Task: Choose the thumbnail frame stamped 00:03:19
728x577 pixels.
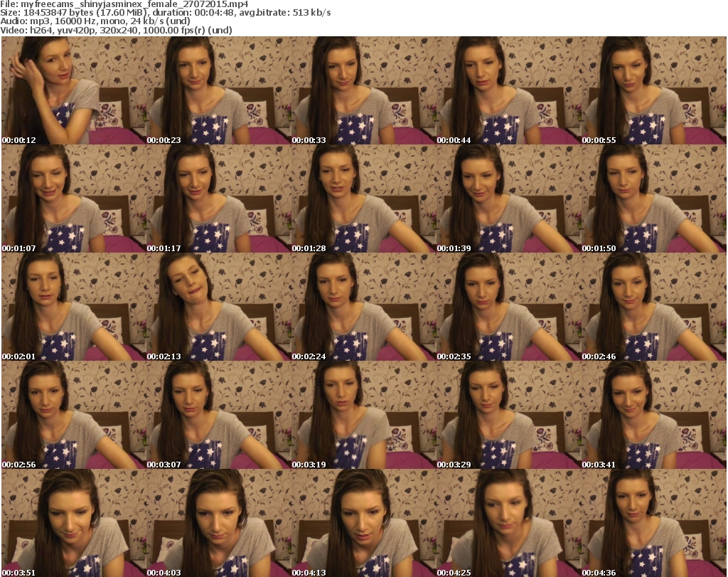Action: coord(363,415)
